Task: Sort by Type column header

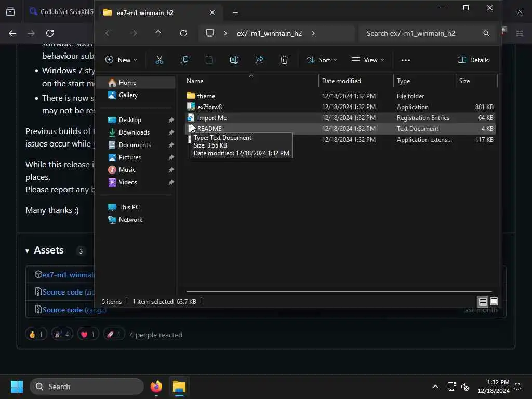Action: 425,81
